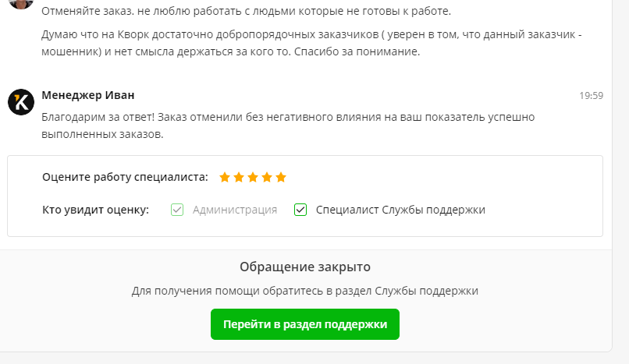Click the Оцените работу специалиста label
629x364 pixels.
125,177
